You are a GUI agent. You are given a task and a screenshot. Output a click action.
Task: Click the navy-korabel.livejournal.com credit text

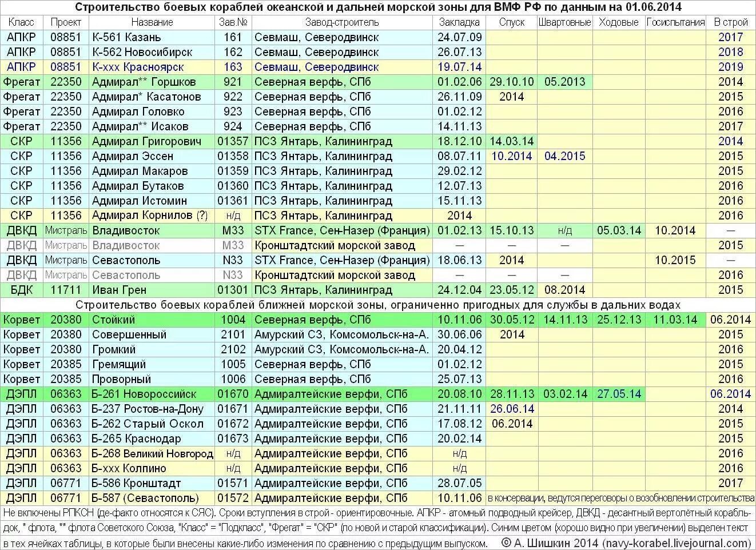click(677, 543)
